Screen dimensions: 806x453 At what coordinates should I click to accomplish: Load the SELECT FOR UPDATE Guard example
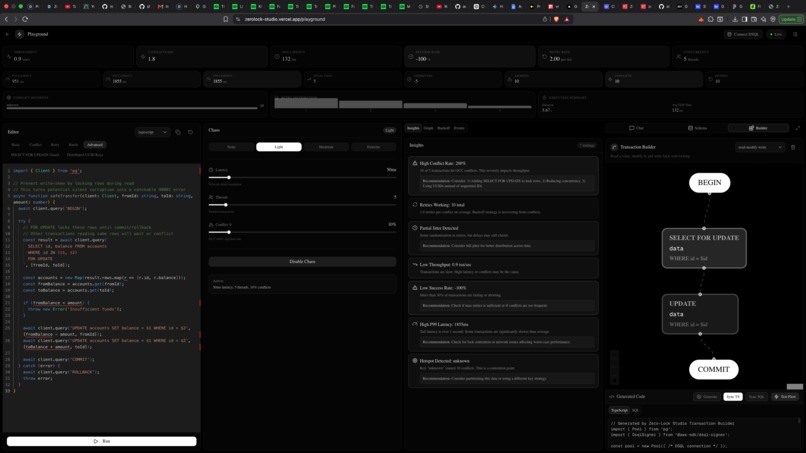[35, 154]
